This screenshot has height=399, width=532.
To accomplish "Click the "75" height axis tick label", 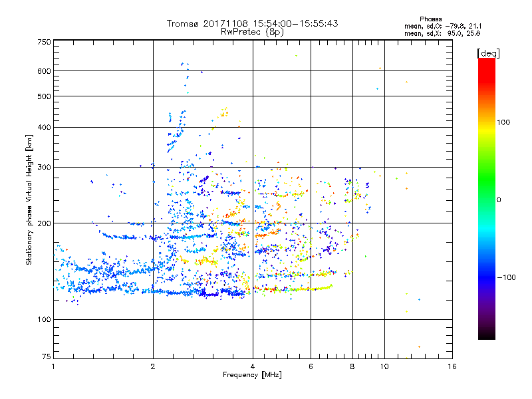I will coord(47,356).
